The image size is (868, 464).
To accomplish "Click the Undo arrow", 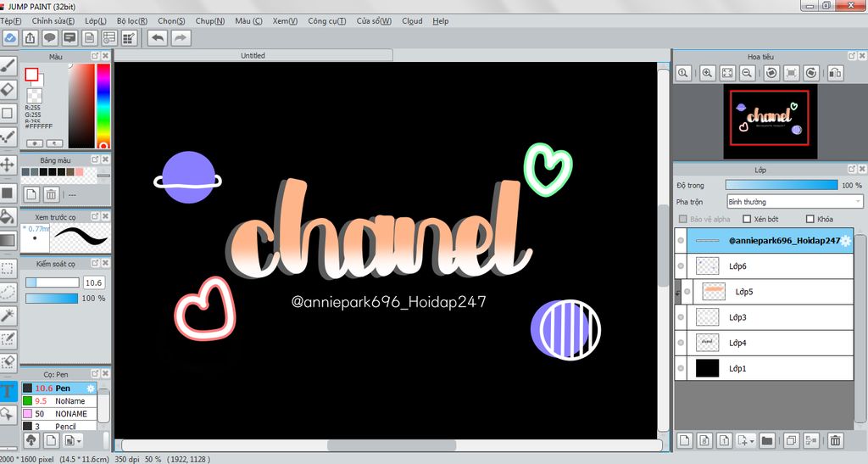I will click(158, 37).
